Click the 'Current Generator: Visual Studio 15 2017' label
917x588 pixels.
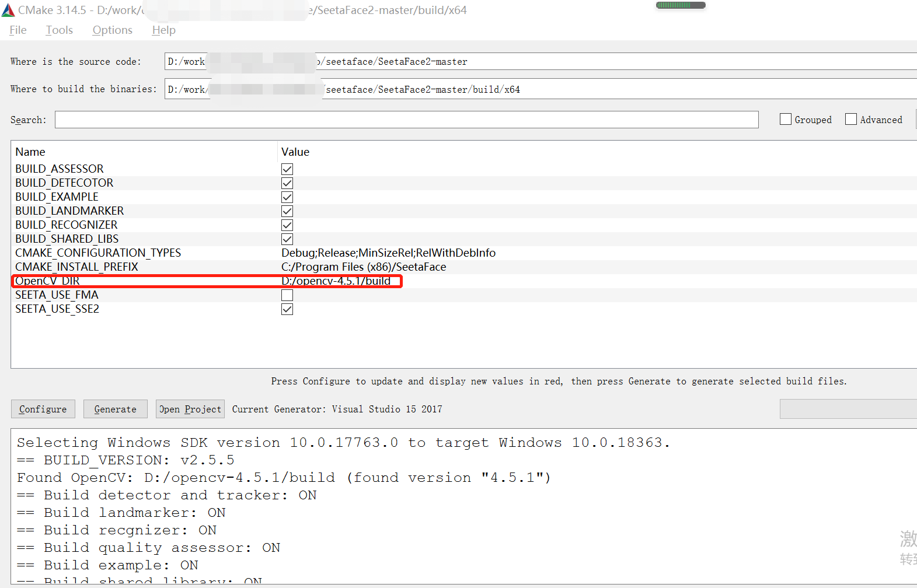(337, 409)
